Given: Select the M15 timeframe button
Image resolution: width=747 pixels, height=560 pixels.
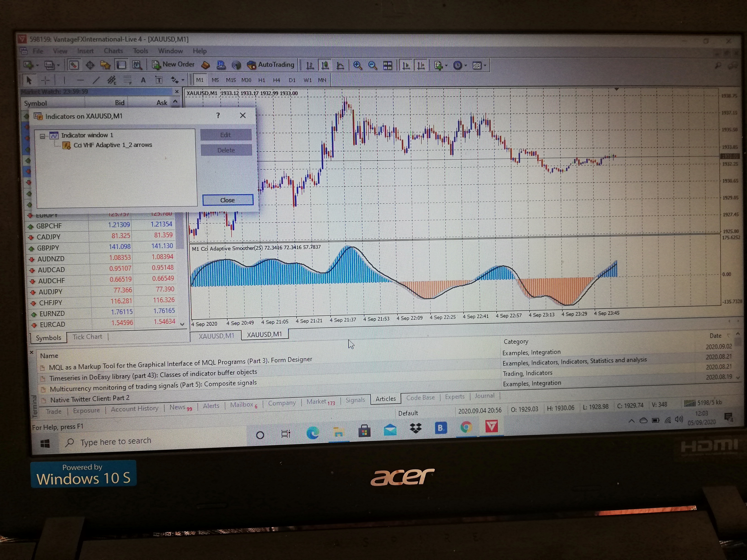Looking at the screenshot, I should pos(231,80).
